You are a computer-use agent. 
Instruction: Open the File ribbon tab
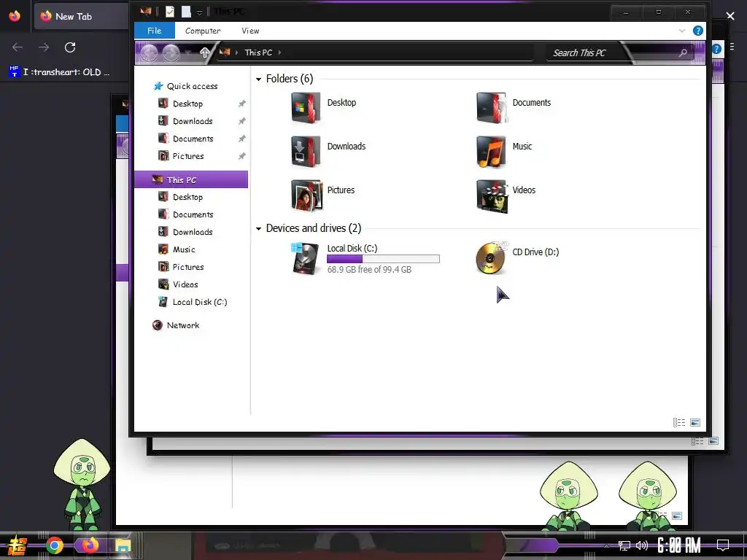155,31
